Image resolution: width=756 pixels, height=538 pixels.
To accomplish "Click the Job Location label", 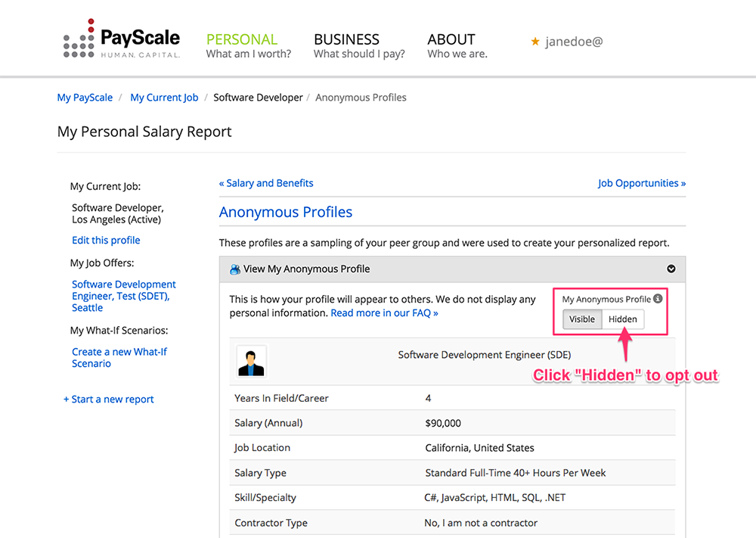I will coord(262,448).
